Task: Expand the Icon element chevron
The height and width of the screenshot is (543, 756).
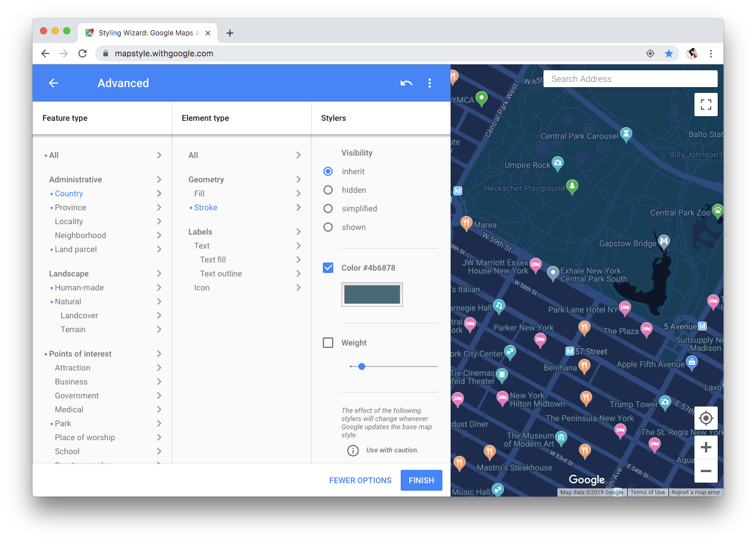Action: tap(298, 287)
